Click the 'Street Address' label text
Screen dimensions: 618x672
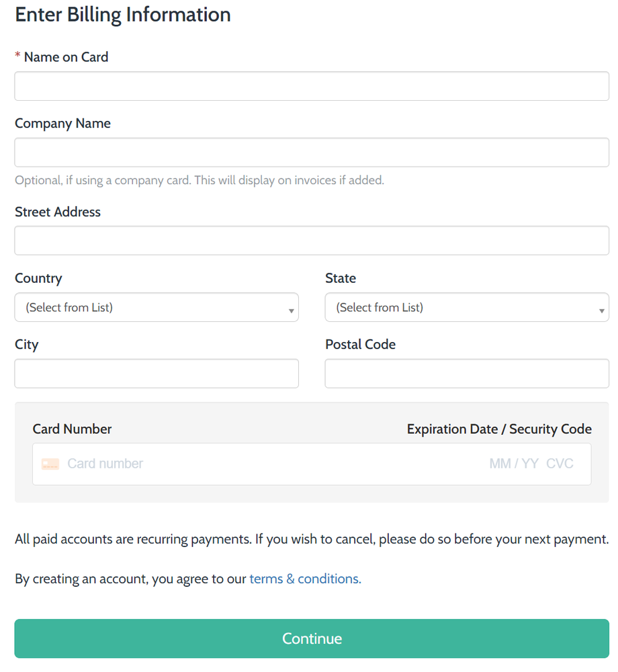[58, 212]
